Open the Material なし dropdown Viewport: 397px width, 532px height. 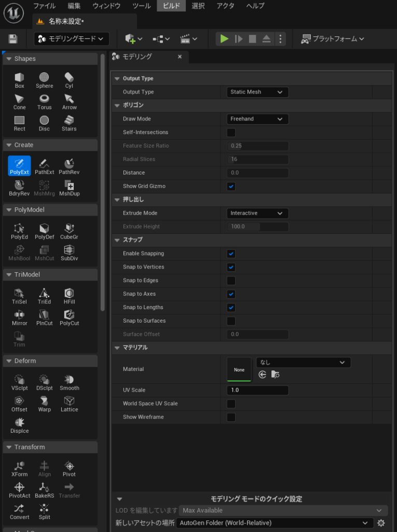pos(303,362)
